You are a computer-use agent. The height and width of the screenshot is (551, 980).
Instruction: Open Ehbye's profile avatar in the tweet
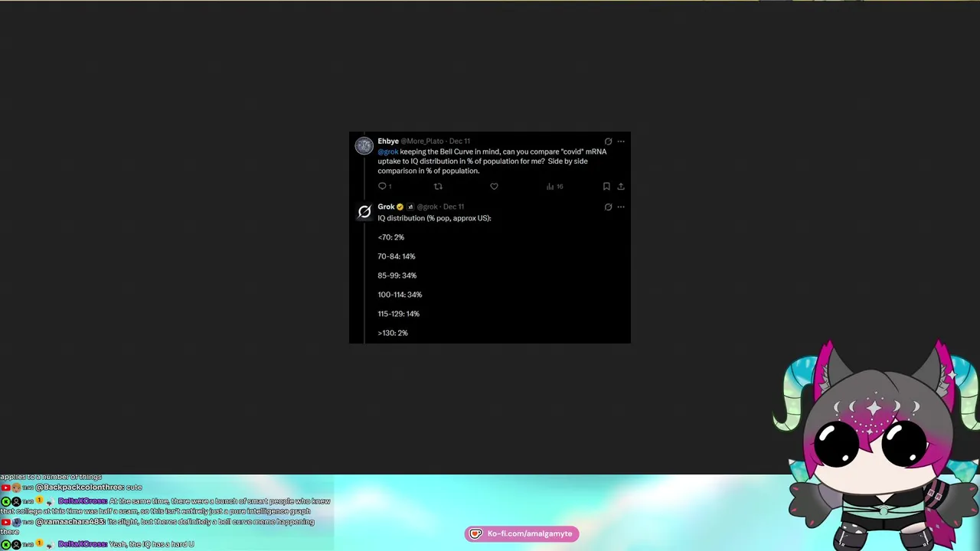click(364, 145)
